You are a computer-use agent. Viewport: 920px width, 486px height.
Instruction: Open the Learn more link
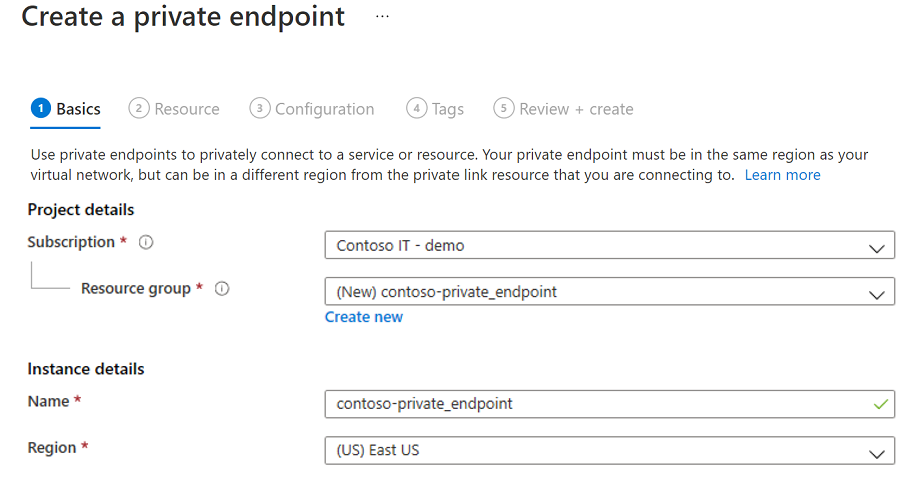[x=782, y=175]
